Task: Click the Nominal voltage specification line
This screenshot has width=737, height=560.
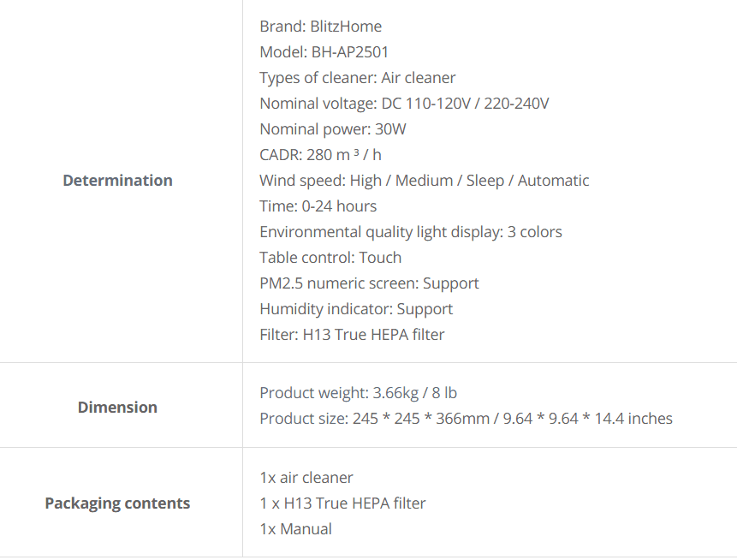Action: pyautogui.click(x=404, y=104)
